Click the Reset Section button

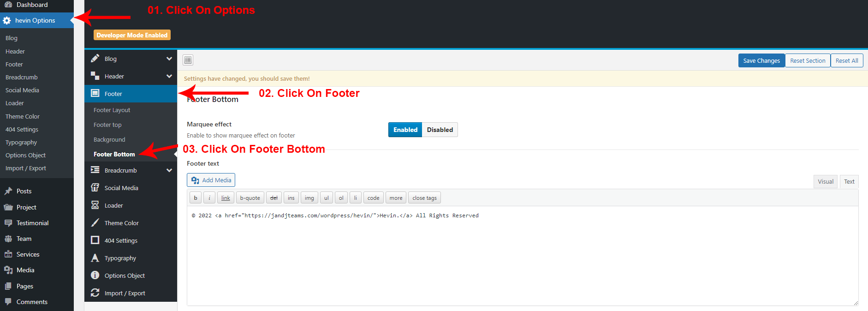pyautogui.click(x=808, y=60)
